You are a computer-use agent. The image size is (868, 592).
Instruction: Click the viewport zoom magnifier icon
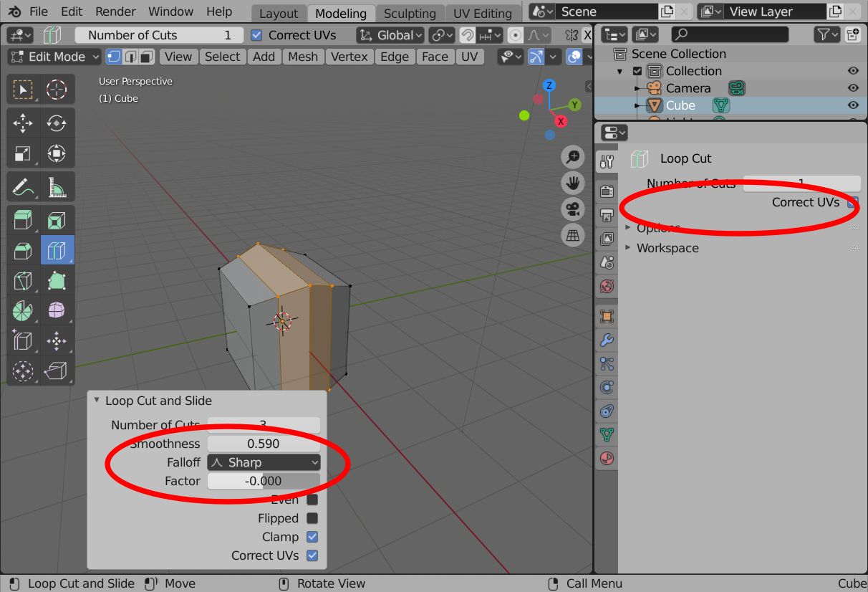pos(573,157)
